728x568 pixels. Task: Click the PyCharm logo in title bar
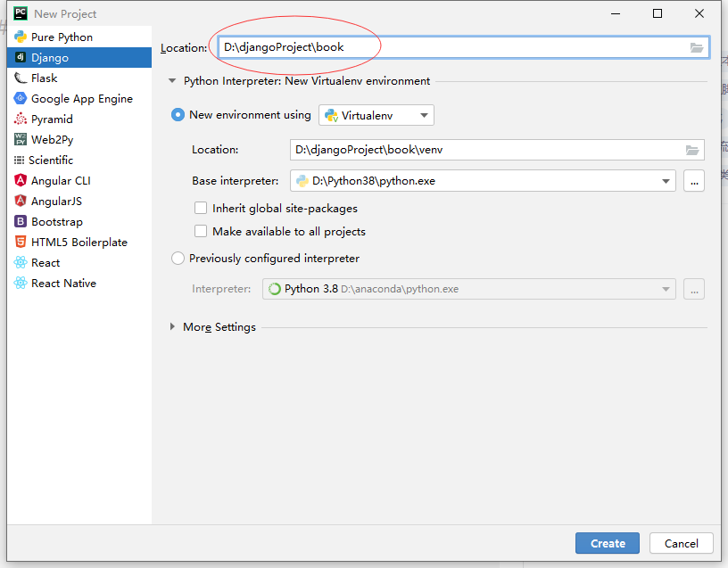pyautogui.click(x=21, y=13)
